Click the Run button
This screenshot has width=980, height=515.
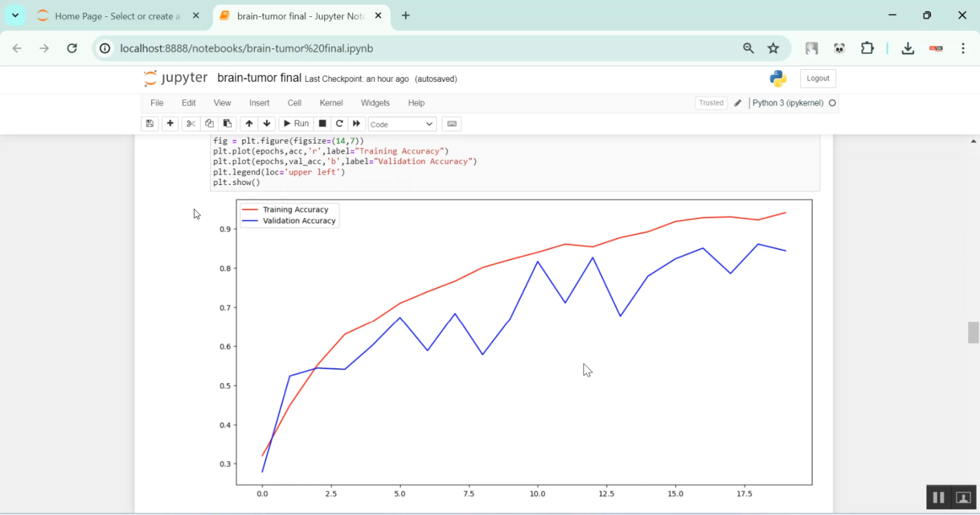[x=295, y=124]
